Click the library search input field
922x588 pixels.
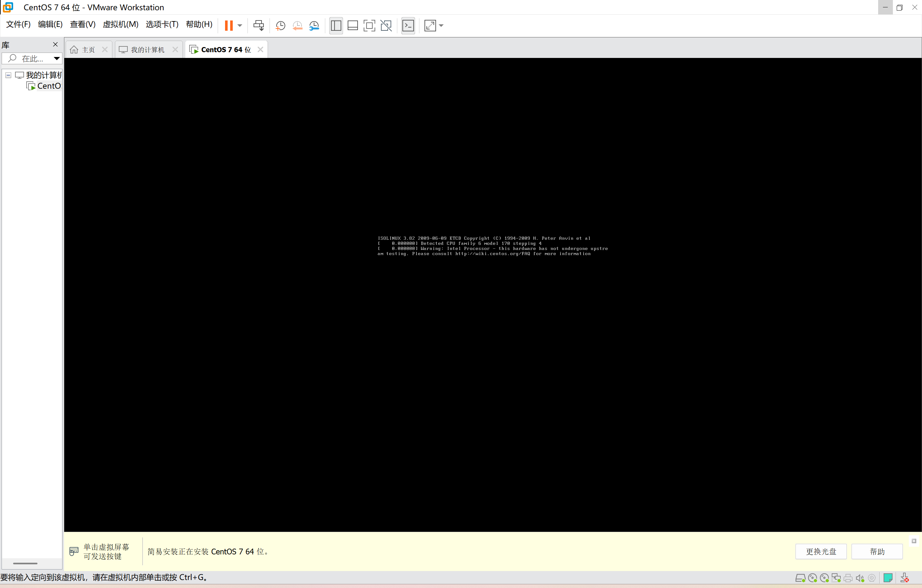(x=32, y=59)
